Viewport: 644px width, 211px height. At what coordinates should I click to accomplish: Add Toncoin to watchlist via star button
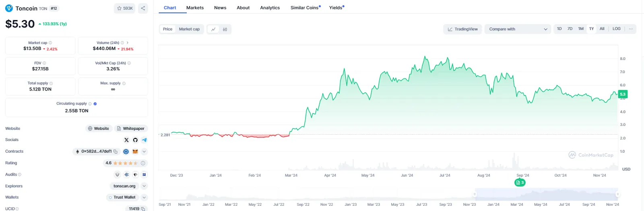click(125, 8)
